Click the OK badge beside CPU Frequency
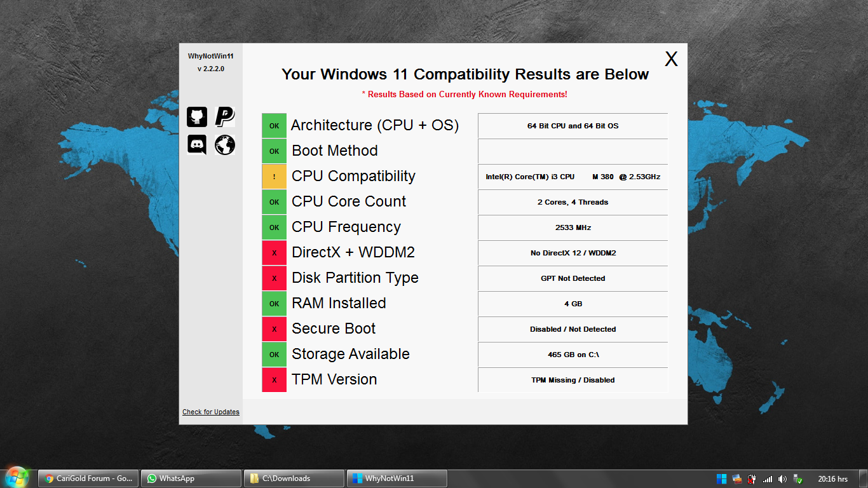Image resolution: width=868 pixels, height=488 pixels. click(274, 227)
